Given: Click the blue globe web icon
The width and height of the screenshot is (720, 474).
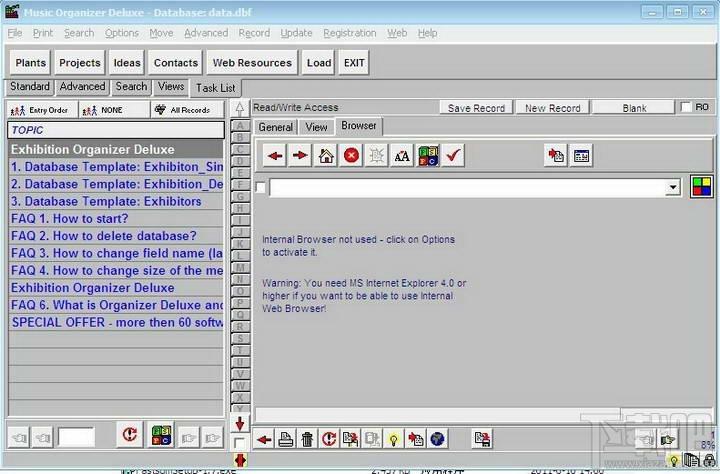Looking at the screenshot, I should click(437, 440).
